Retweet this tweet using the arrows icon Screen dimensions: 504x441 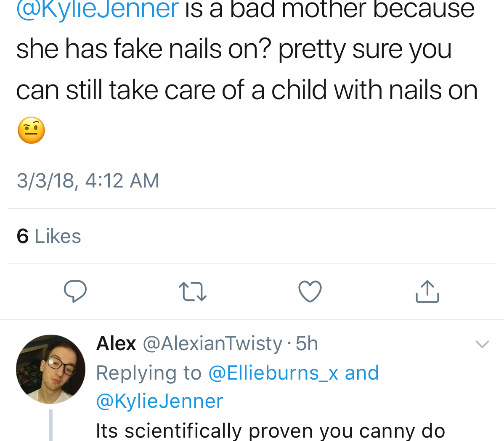tap(192, 291)
